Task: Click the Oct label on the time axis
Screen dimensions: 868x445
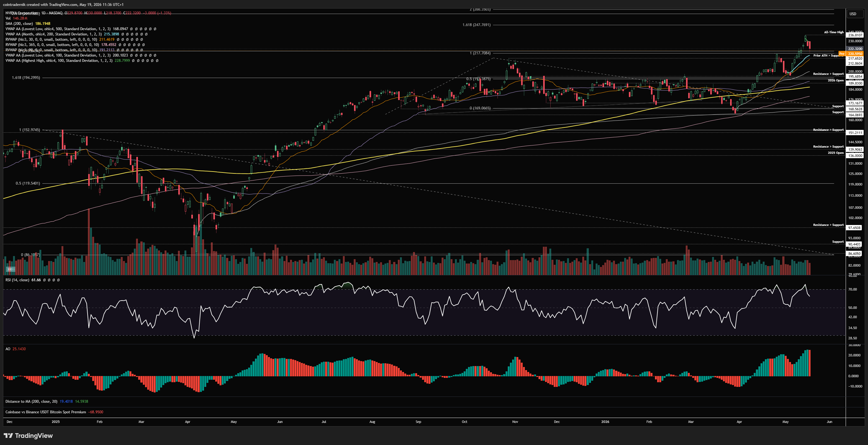Action: [464, 422]
